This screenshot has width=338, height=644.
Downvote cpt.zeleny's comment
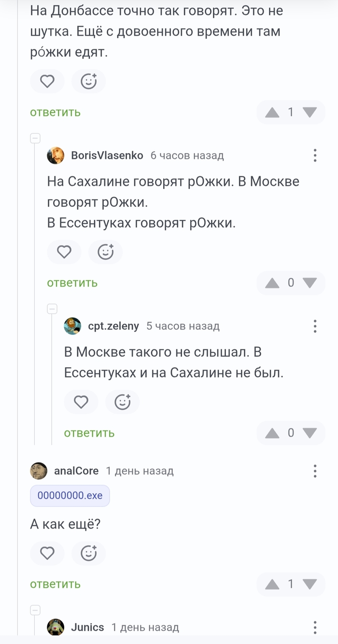[x=310, y=433]
